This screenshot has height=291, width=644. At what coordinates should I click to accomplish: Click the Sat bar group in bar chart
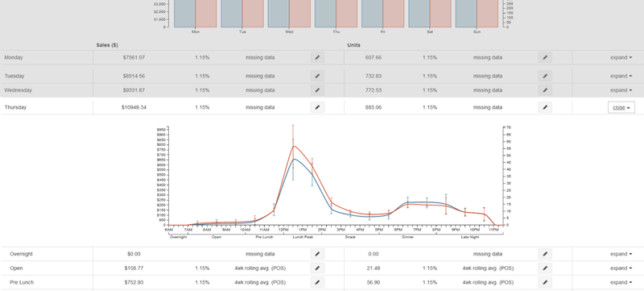click(x=430, y=14)
